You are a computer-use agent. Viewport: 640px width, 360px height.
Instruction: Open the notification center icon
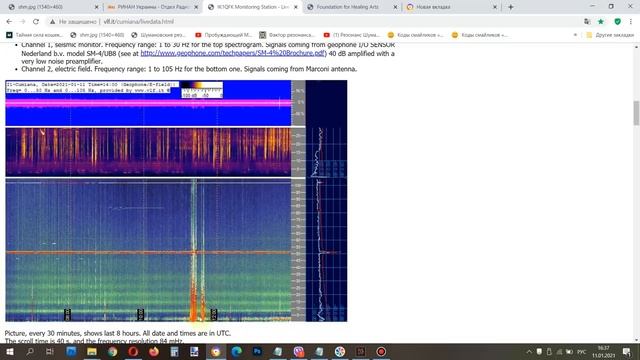pyautogui.click(x=627, y=352)
